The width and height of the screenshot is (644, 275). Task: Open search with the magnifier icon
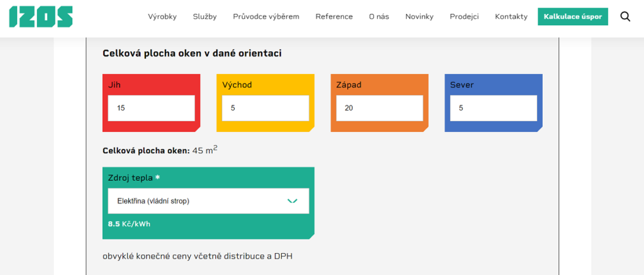(625, 16)
